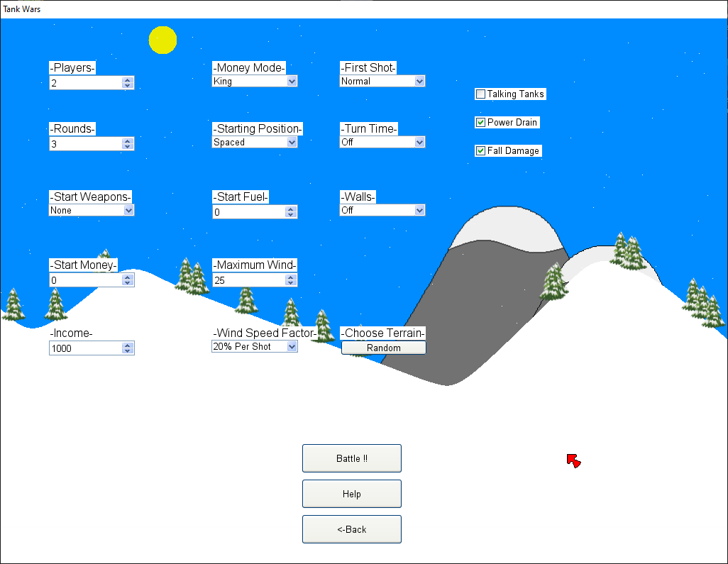Expand the Walls dropdown

(419, 211)
